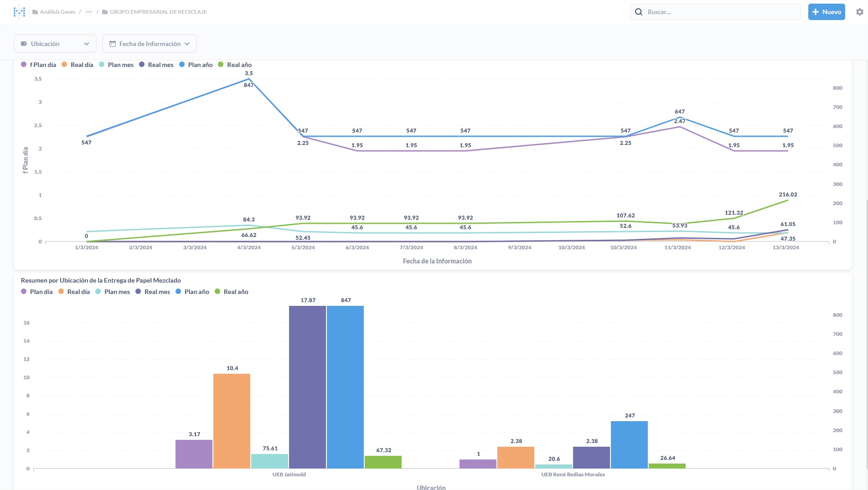
Task: Click the 247 Plan año bar for René Bedias Morales
Action: click(x=629, y=445)
